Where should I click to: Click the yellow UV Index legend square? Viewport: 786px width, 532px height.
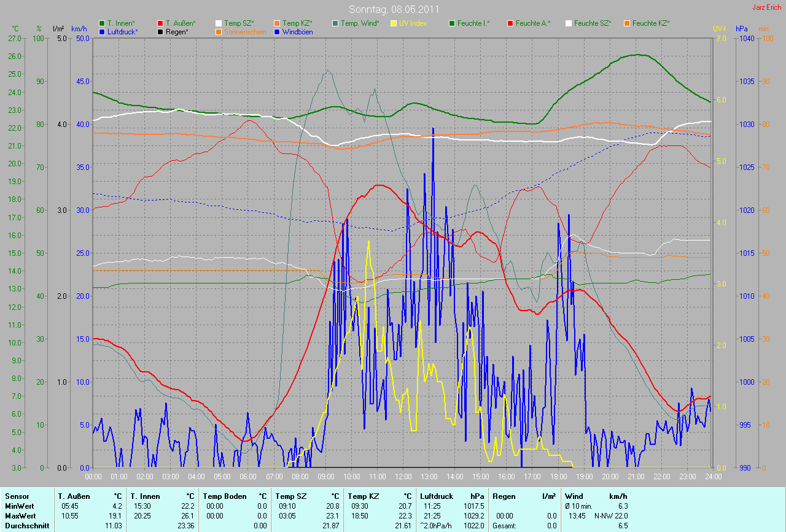coord(394,23)
